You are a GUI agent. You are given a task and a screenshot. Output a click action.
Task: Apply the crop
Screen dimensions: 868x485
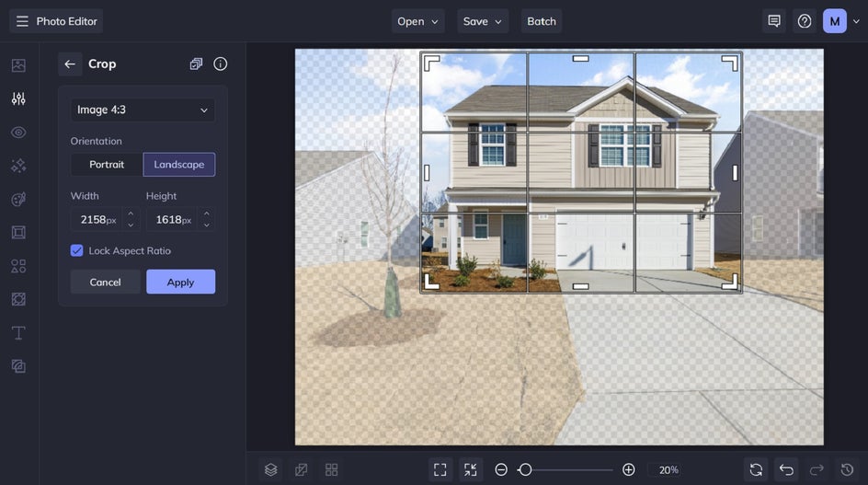click(180, 283)
